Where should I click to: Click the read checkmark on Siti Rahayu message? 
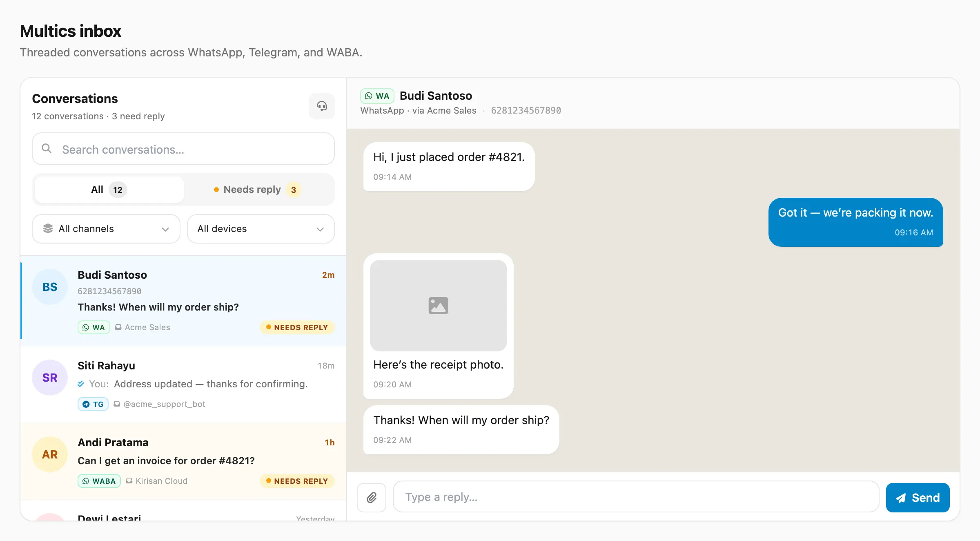[81, 384]
